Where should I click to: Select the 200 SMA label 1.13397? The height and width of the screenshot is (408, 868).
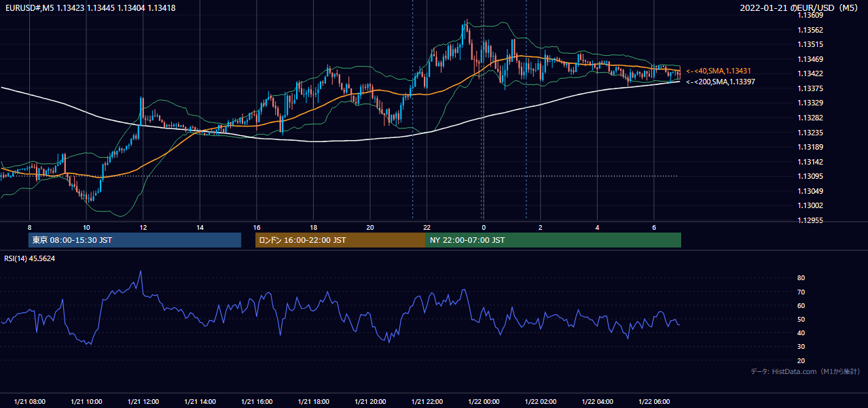720,82
